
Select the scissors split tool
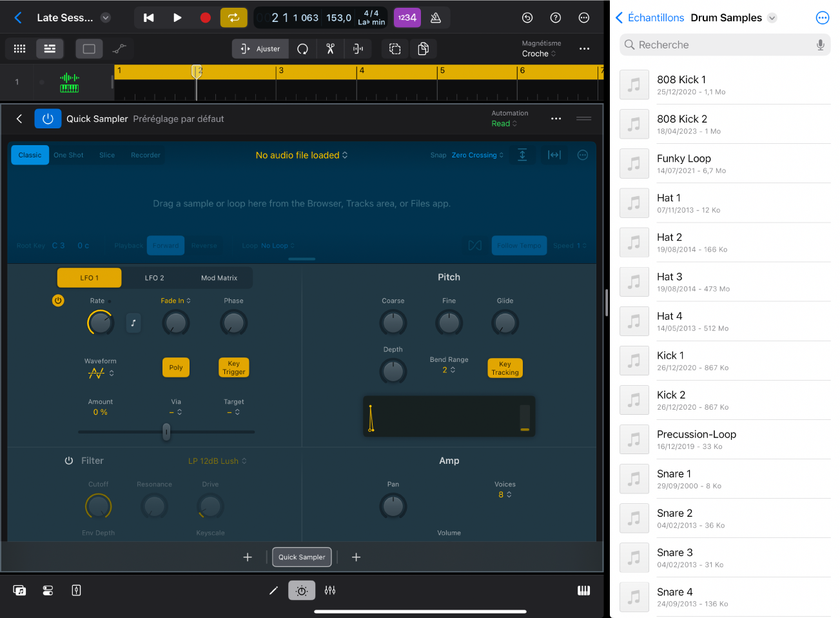click(330, 49)
